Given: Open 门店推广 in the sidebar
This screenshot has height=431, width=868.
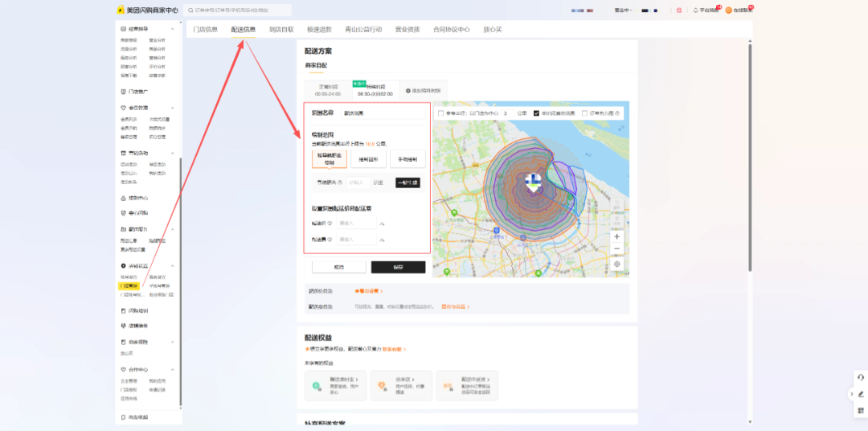Looking at the screenshot, I should tap(138, 92).
